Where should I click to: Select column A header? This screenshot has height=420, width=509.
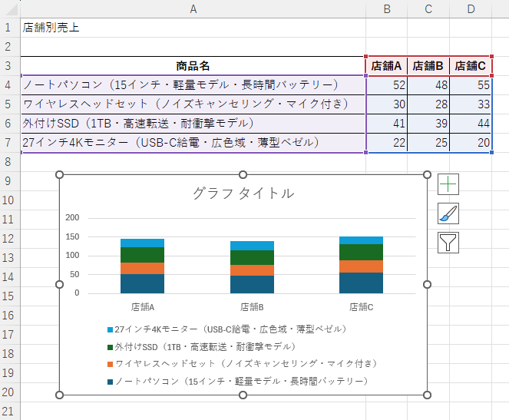[193, 8]
